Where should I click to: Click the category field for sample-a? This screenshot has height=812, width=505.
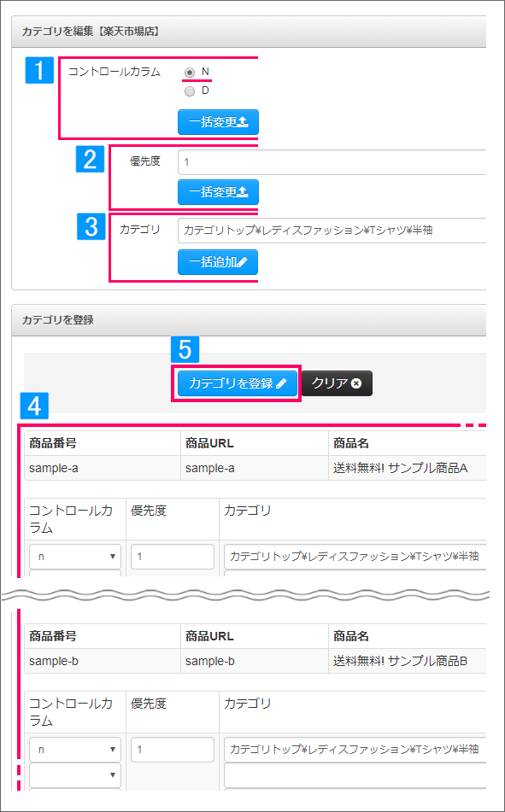coord(355,557)
